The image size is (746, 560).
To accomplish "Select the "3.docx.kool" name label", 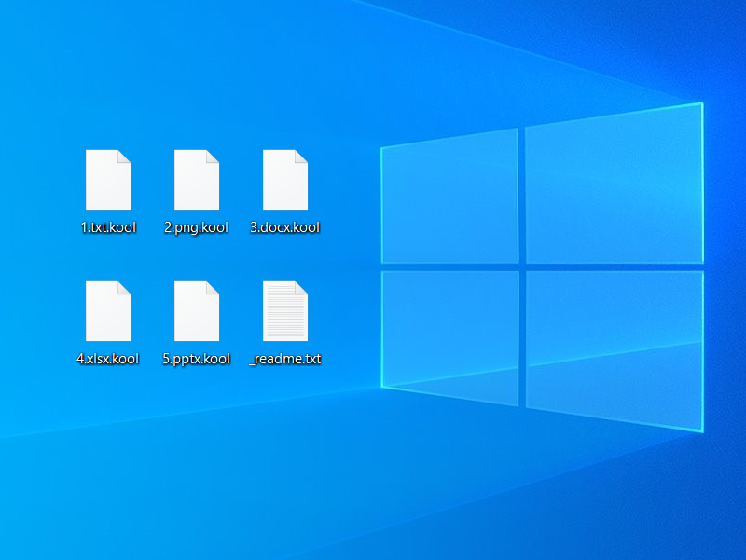I will [285, 227].
